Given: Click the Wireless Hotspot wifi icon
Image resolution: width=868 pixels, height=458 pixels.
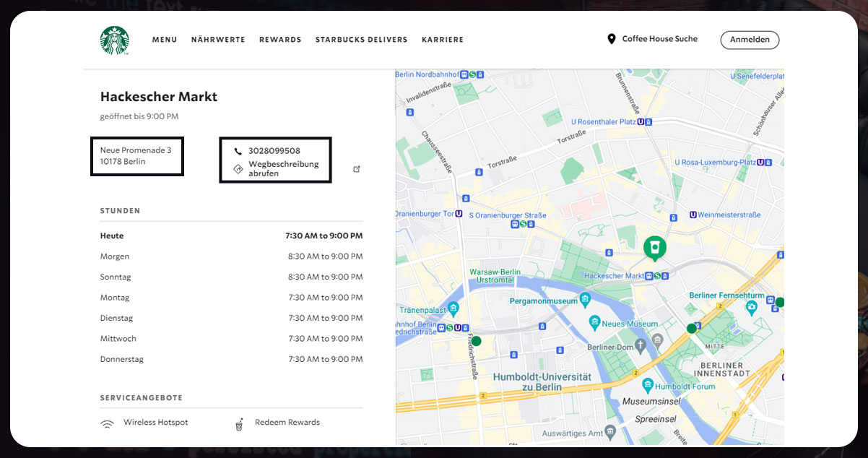Looking at the screenshot, I should tap(107, 424).
